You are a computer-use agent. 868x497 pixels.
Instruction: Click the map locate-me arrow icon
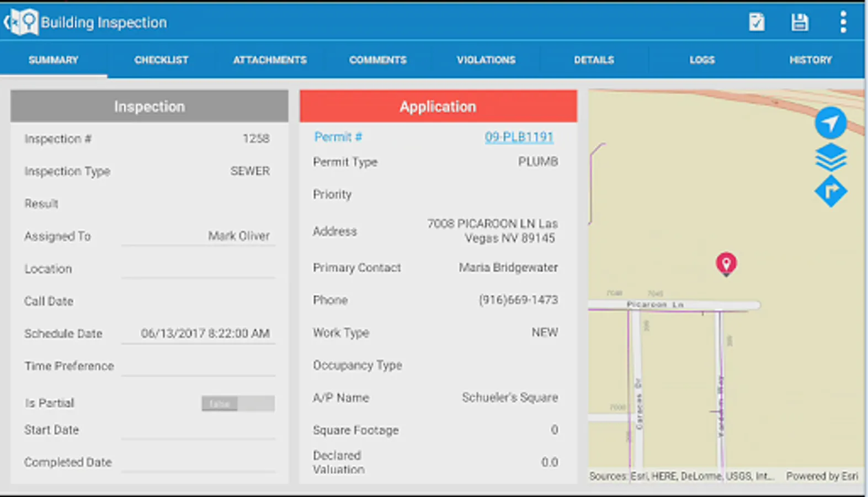(830, 123)
